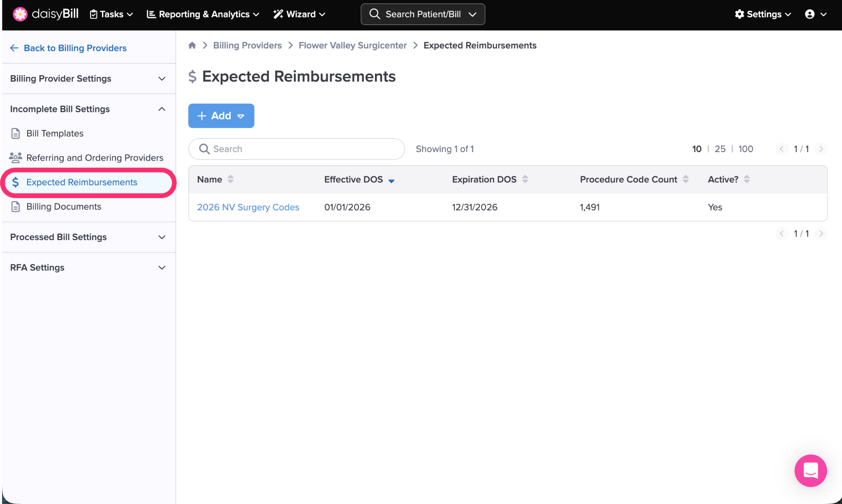Open Bill Templates in sidebar
This screenshot has height=504, width=842.
[55, 133]
